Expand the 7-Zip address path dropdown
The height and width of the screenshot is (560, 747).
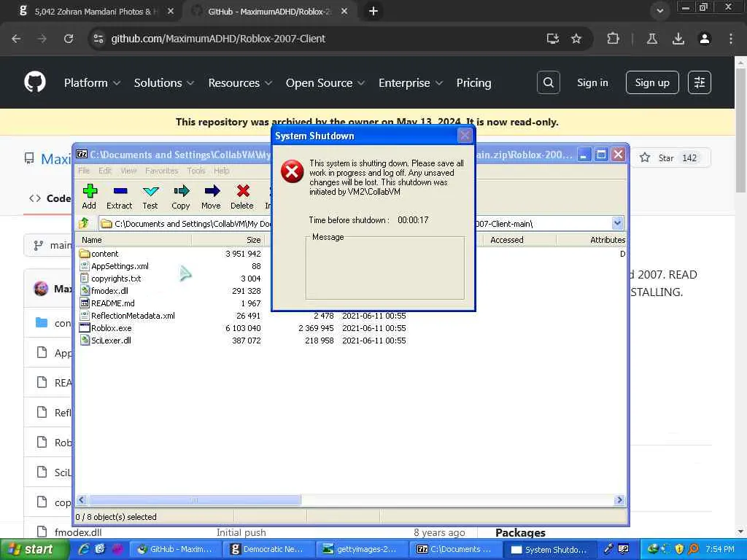tap(617, 223)
